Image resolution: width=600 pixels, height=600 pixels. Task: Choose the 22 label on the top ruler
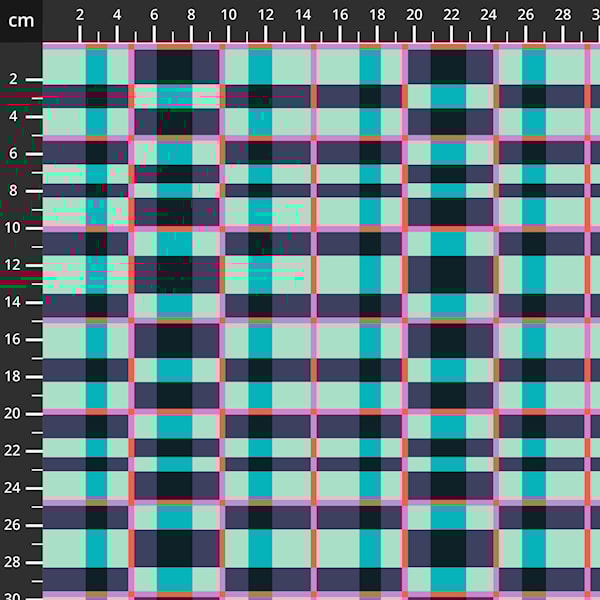click(x=451, y=15)
